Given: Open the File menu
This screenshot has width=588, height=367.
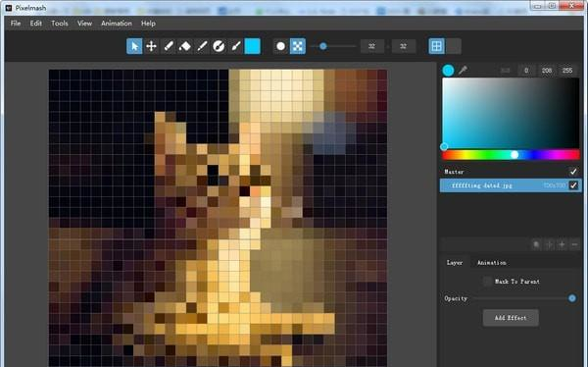Looking at the screenshot, I should [16, 24].
